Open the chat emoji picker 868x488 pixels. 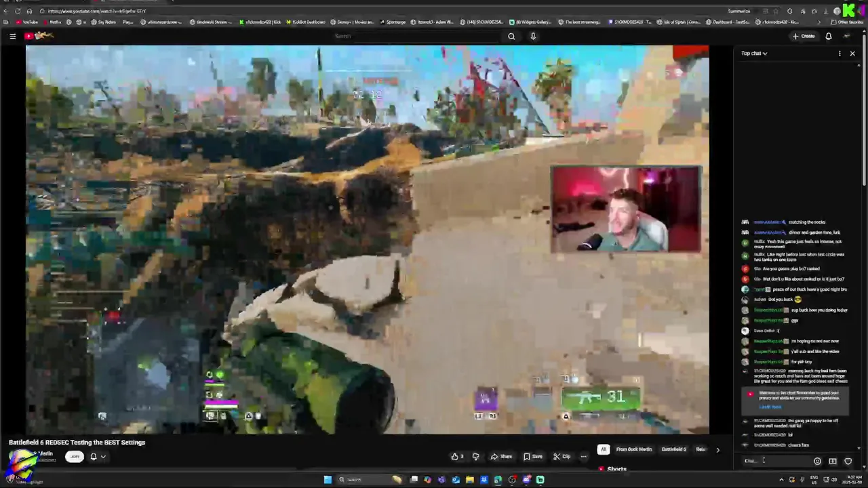coord(817,461)
